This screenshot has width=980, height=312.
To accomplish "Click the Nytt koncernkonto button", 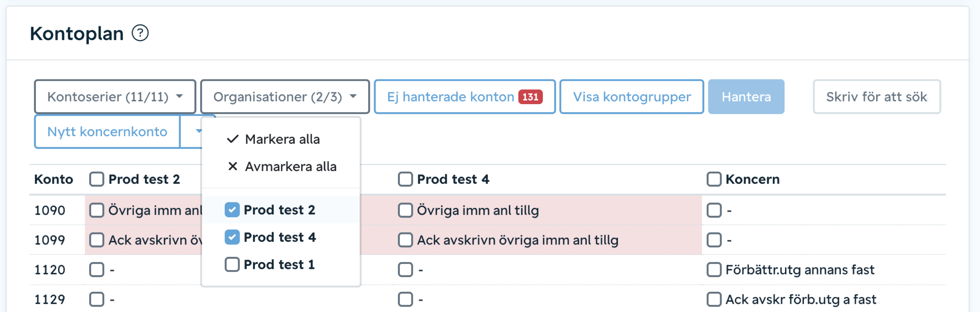I will tap(107, 132).
